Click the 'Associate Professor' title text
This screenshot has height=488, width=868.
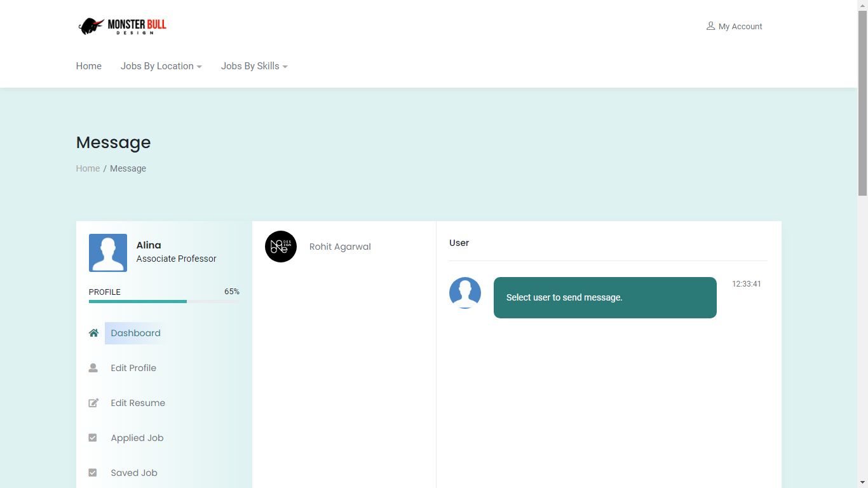[176, 259]
